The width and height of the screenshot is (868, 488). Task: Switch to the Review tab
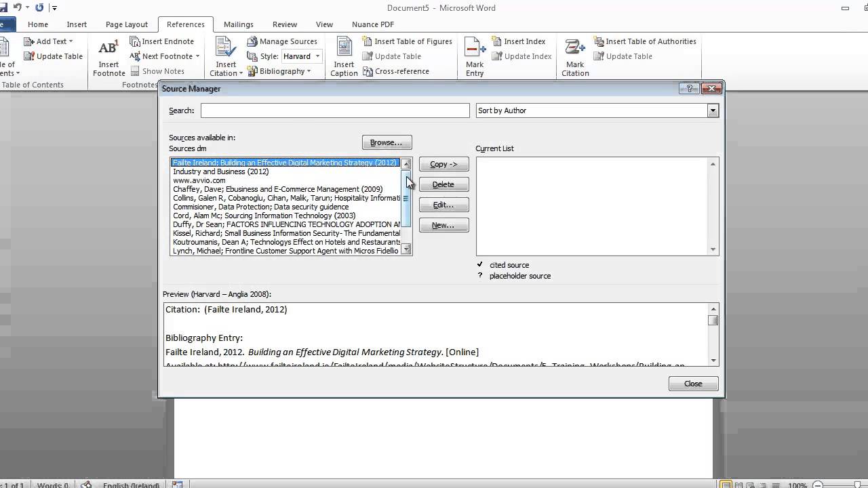point(285,24)
